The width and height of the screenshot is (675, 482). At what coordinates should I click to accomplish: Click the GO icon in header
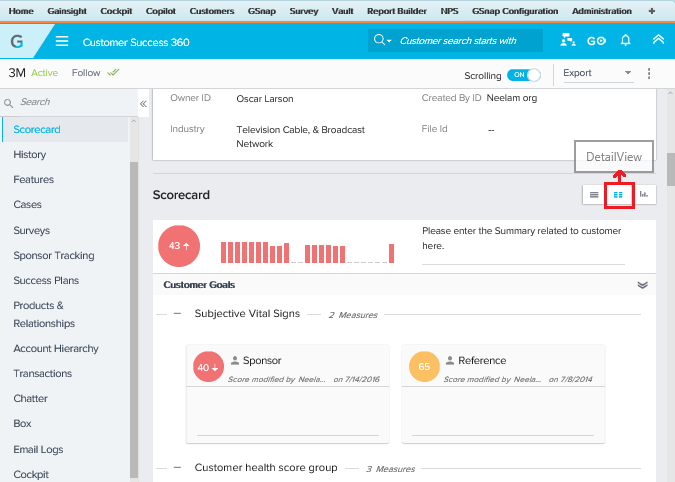[596, 41]
